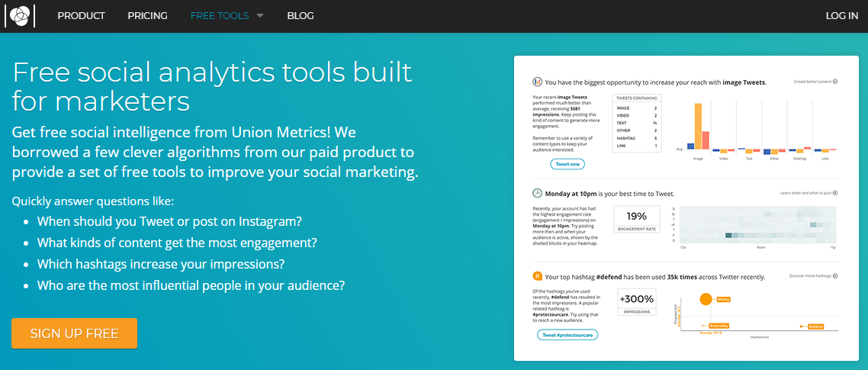868x370 pixels.
Task: Click the red Image bar in chart
Action: (x=706, y=140)
